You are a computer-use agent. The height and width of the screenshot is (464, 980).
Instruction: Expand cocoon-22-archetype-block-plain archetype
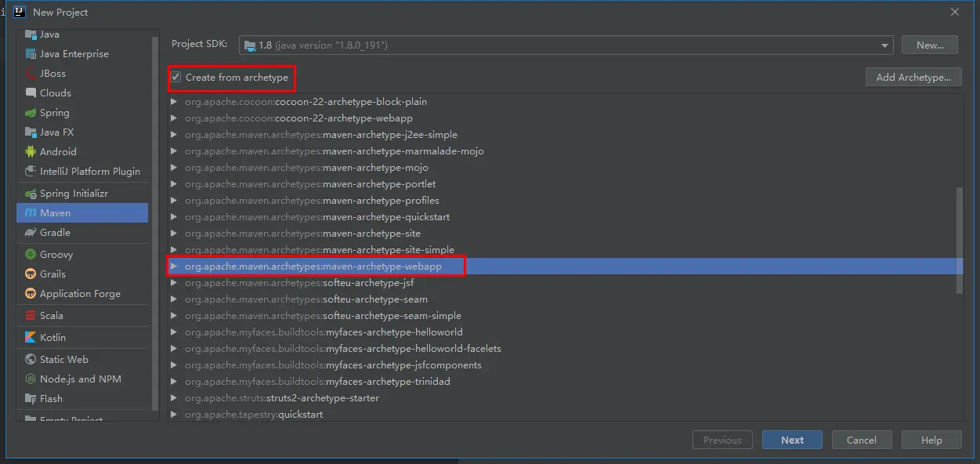[174, 102]
